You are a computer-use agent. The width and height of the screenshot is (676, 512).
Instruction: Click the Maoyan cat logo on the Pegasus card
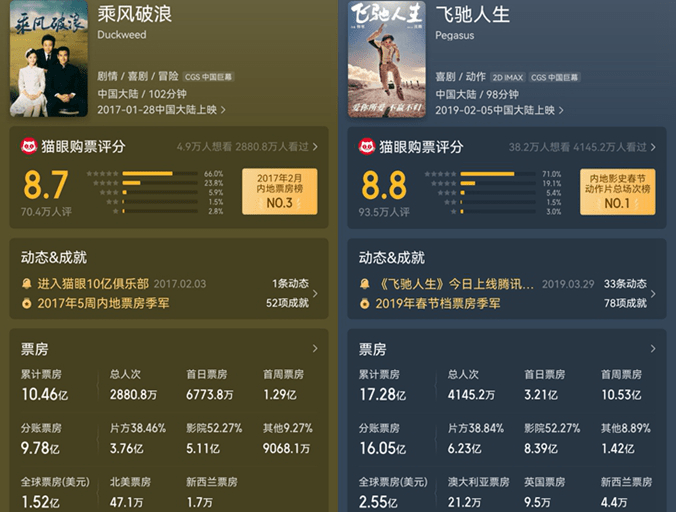(x=367, y=147)
